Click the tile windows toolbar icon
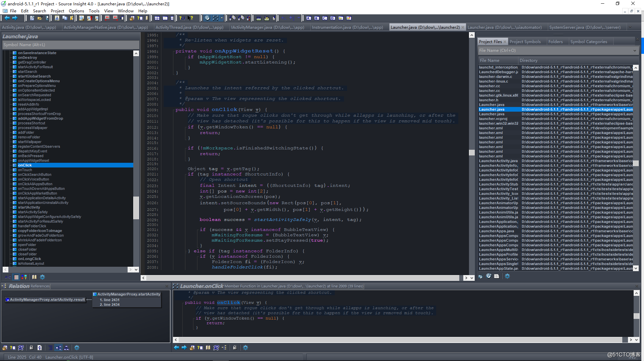This screenshot has height=361, width=644. (157, 18)
